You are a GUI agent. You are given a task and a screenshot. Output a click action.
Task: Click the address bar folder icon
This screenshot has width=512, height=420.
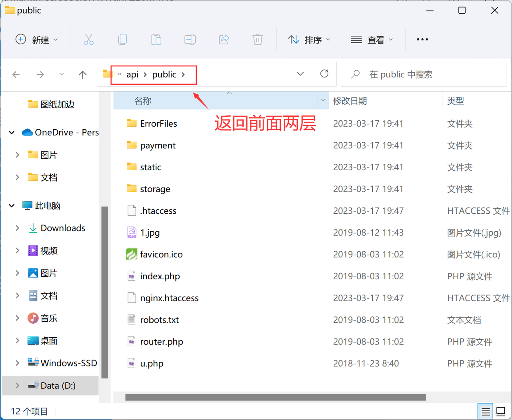tap(107, 74)
